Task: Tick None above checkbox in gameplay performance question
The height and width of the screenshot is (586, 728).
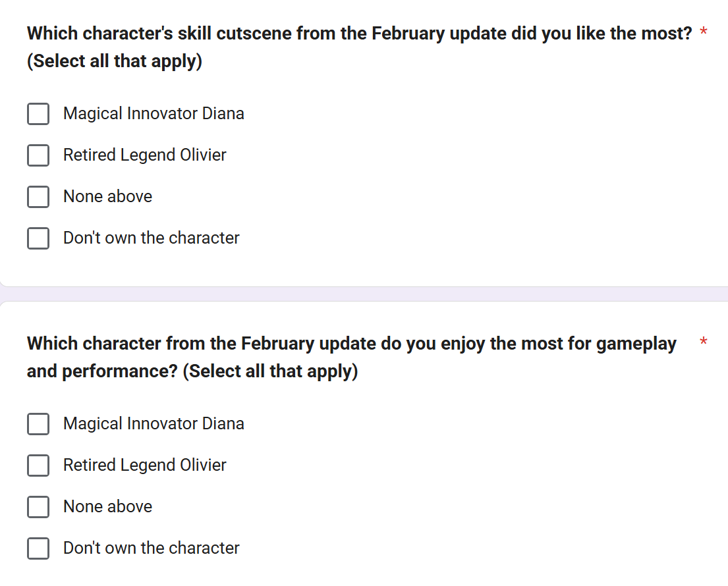Action: 38,507
